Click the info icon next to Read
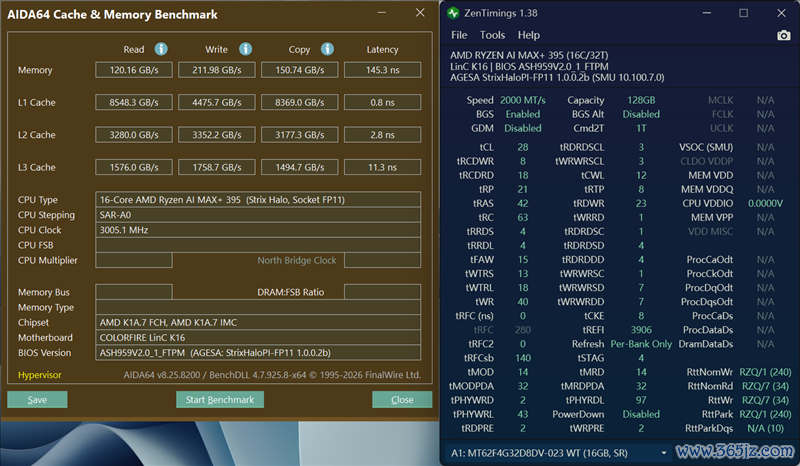 (161, 49)
